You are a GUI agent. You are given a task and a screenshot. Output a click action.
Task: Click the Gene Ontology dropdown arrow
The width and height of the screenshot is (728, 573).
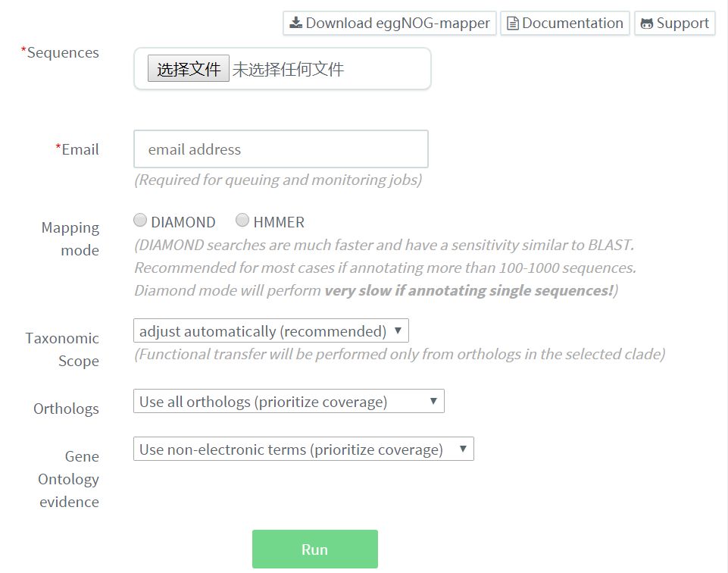[x=463, y=449]
